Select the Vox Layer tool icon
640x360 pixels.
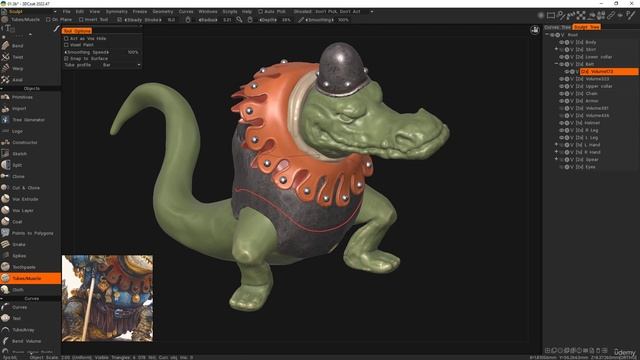coord(5,210)
